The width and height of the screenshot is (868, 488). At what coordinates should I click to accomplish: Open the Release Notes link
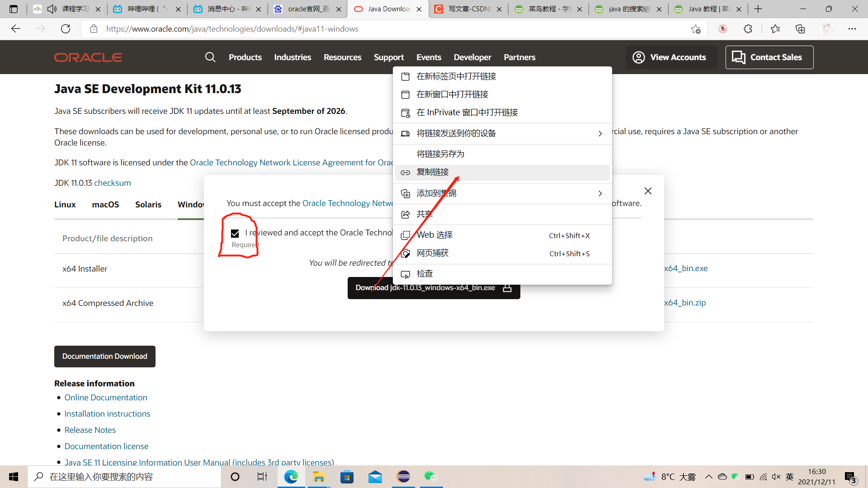90,430
